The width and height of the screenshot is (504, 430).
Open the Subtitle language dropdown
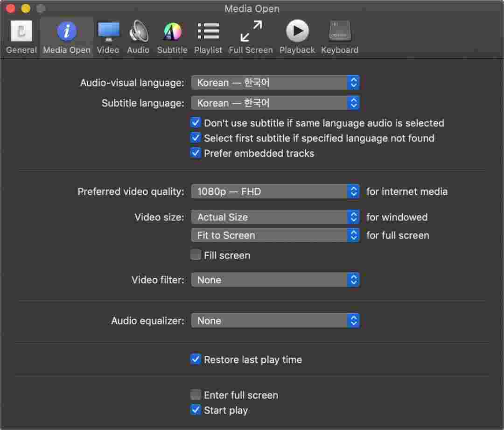coord(275,103)
